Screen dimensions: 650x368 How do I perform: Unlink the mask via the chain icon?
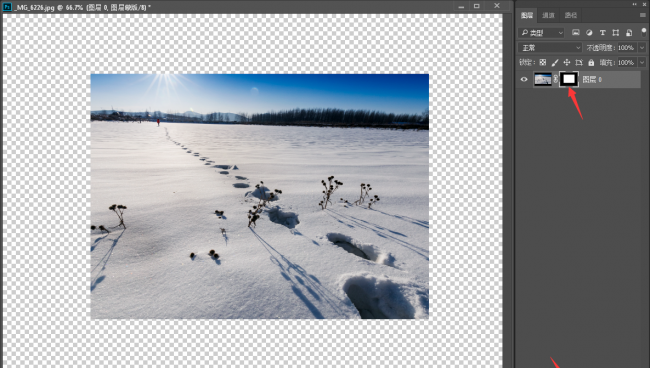555,79
